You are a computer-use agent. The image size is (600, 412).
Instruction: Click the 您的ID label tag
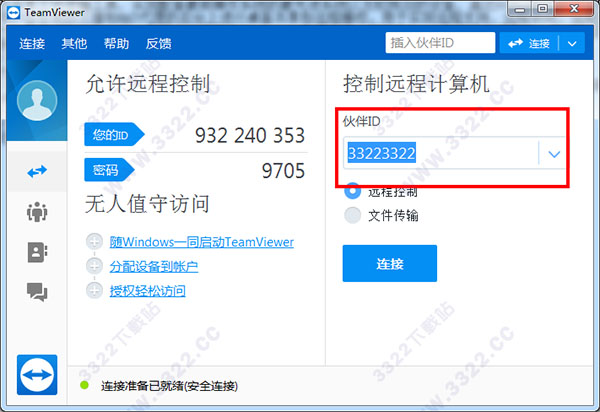point(114,135)
